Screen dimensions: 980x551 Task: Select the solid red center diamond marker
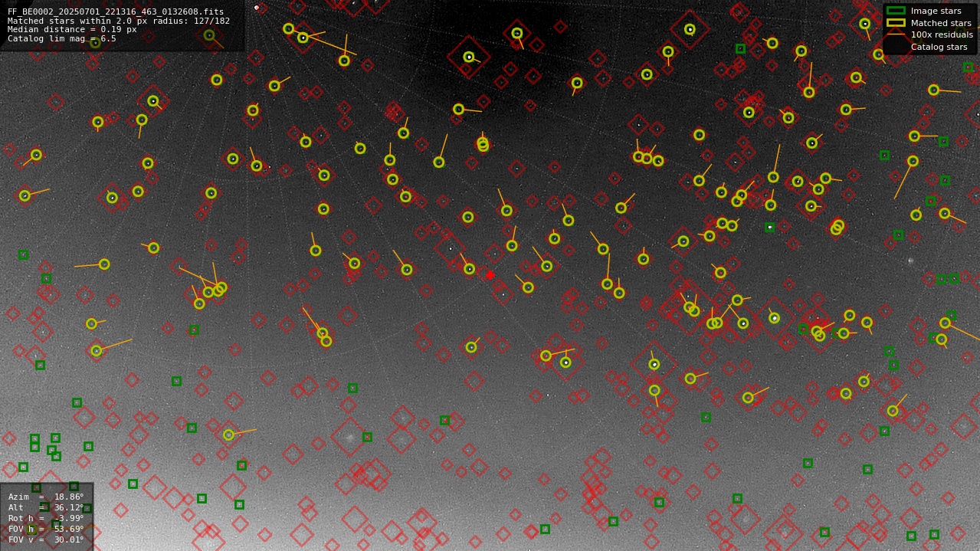point(490,275)
